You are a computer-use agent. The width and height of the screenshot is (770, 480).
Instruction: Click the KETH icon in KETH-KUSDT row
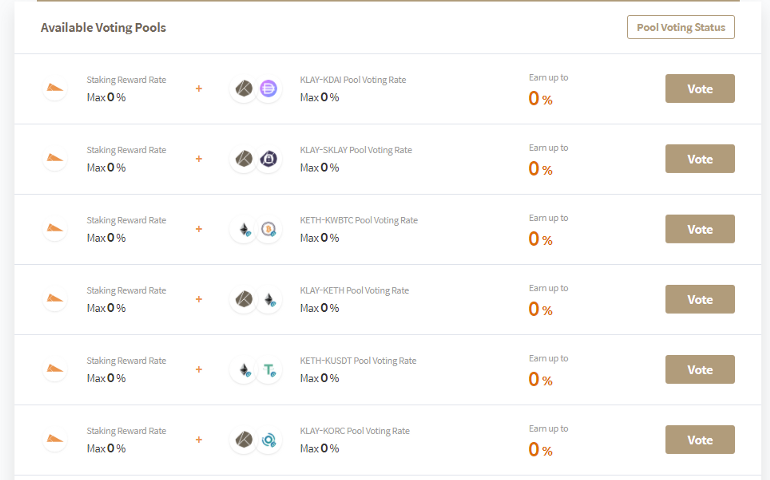pyautogui.click(x=245, y=369)
